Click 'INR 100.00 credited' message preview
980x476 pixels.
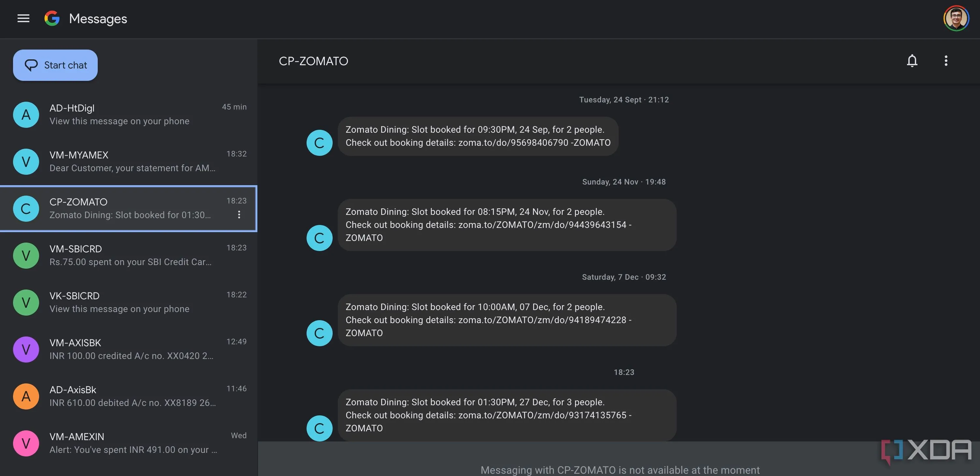click(131, 356)
